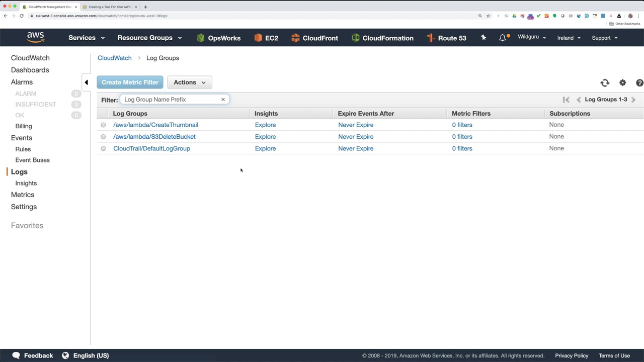Switch to the Creating a Trail browser tab
The height and width of the screenshot is (362, 644).
coord(109,7)
